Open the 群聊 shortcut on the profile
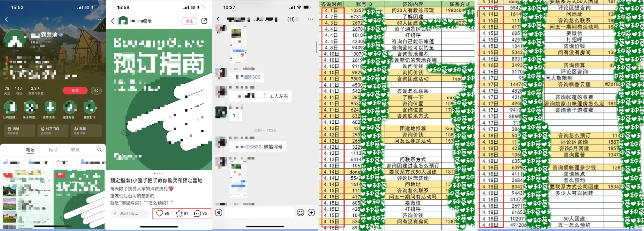Image resolution: width=644 pixels, height=231 pixels. [x=86, y=131]
